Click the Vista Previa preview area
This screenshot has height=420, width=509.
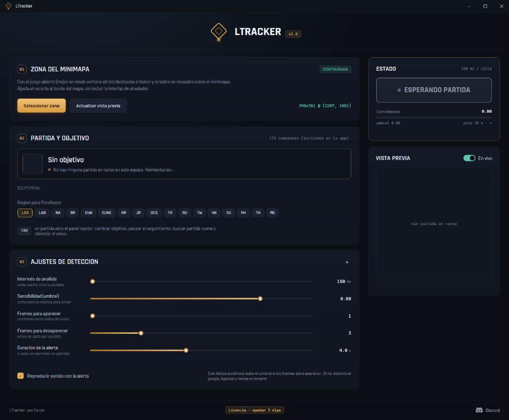point(434,224)
